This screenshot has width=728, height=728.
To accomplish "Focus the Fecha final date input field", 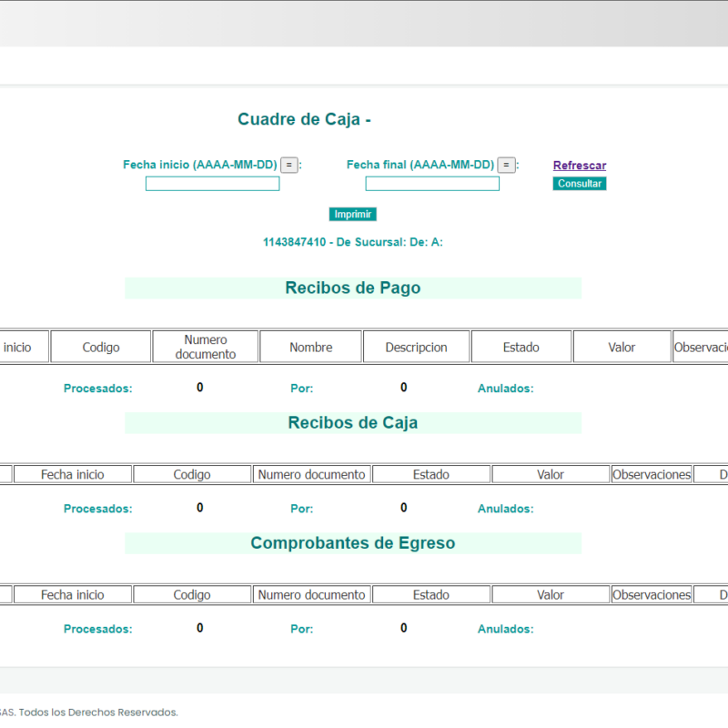I will click(432, 184).
